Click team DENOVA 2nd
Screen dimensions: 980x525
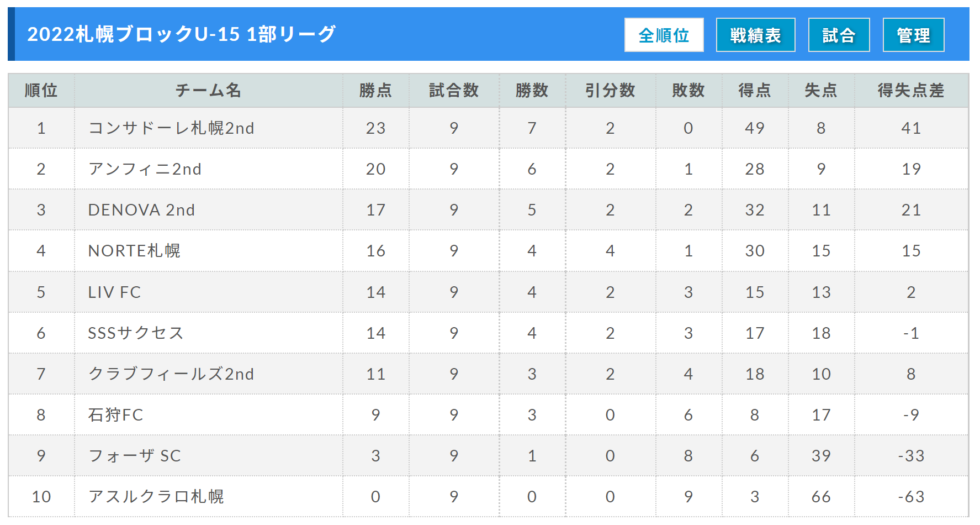(141, 210)
